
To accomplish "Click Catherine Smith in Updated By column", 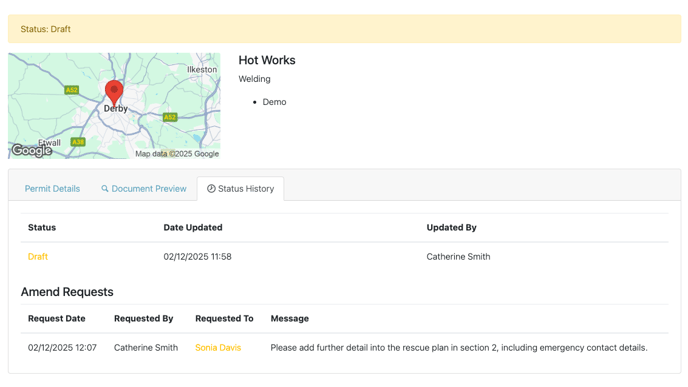I will click(459, 257).
